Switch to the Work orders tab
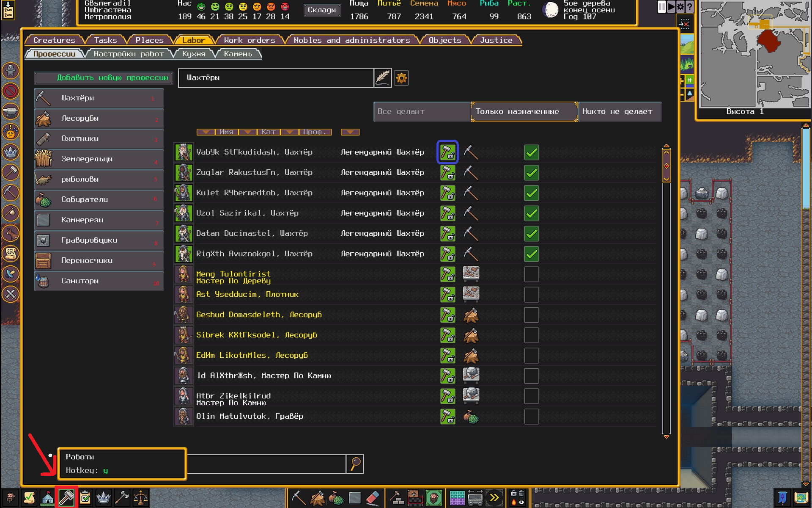Screen dimensions: 812x508 coord(250,40)
